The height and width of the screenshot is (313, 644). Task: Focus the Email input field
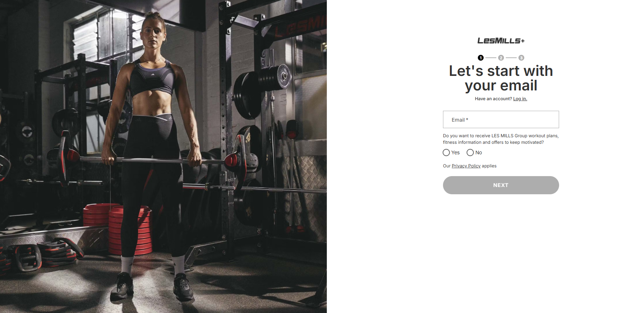click(501, 119)
